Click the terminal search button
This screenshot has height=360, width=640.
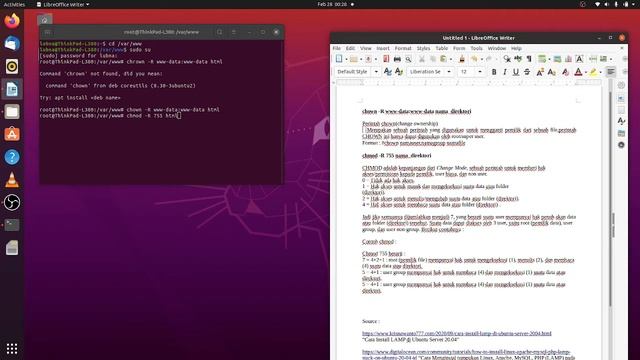(x=220, y=32)
